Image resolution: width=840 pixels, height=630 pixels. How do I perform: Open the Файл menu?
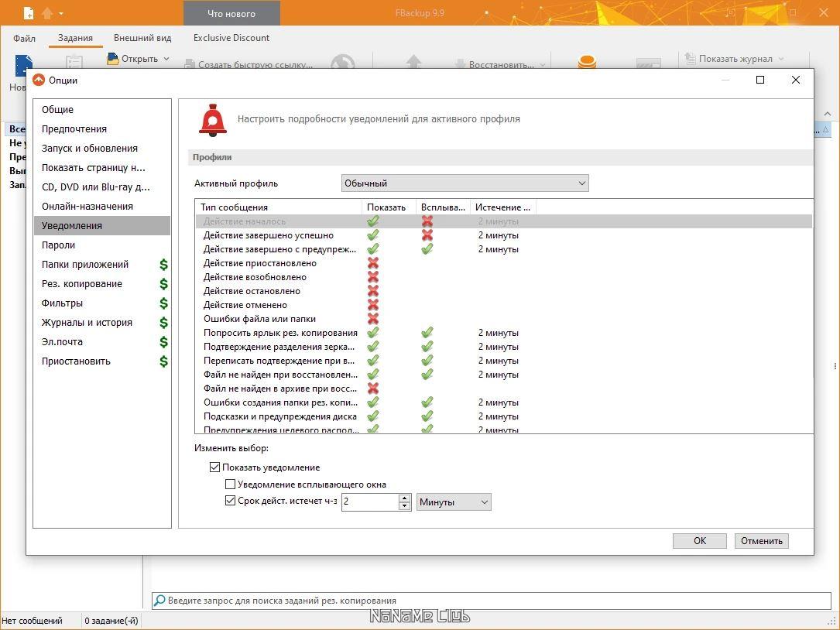[x=24, y=38]
